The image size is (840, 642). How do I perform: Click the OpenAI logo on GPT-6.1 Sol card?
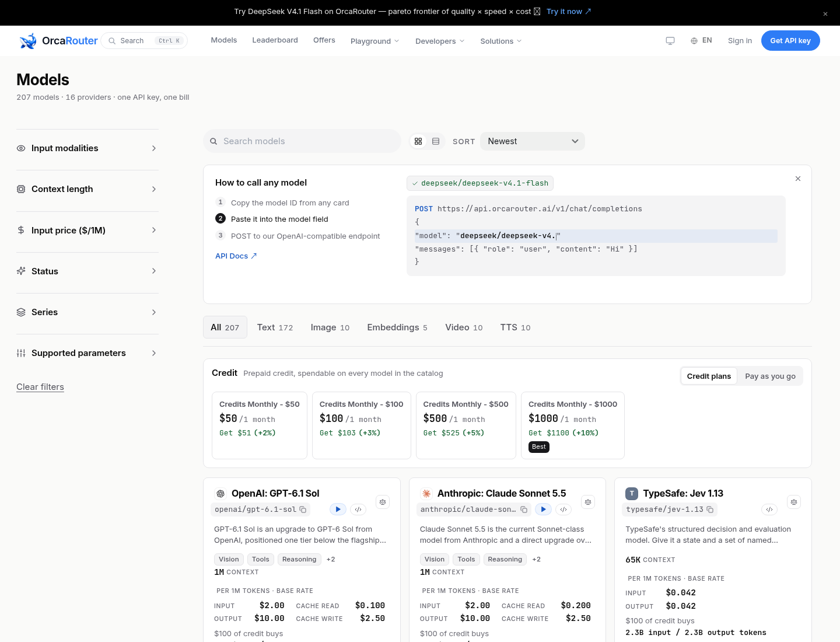(x=220, y=494)
